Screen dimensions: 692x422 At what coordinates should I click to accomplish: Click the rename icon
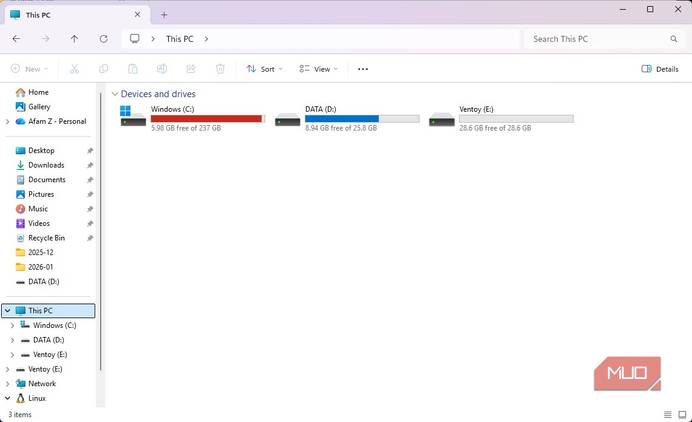(x=162, y=69)
